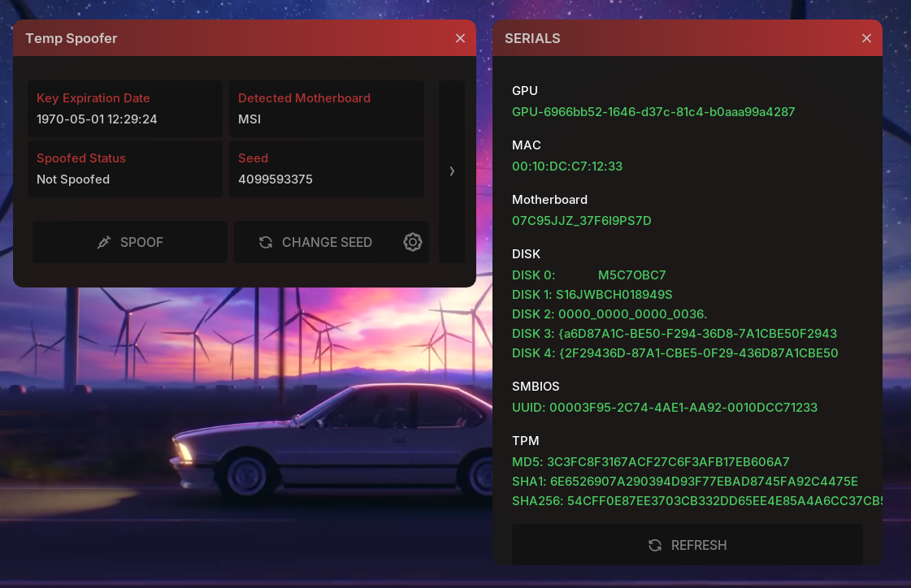
Task: Close the SERIALS window
Action: [x=866, y=38]
